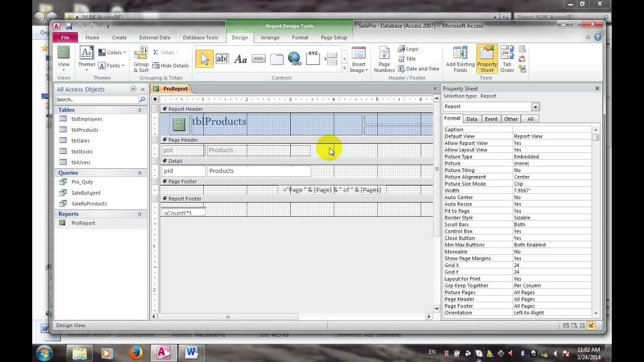Choose the Label control (Aa)

pyautogui.click(x=240, y=59)
